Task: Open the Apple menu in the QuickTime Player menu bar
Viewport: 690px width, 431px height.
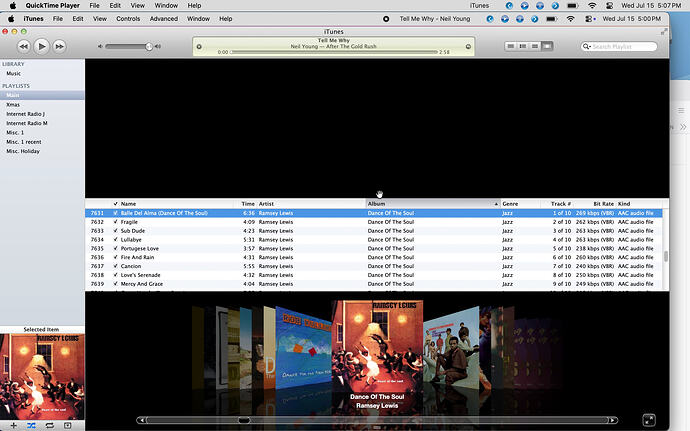Action: click(13, 6)
